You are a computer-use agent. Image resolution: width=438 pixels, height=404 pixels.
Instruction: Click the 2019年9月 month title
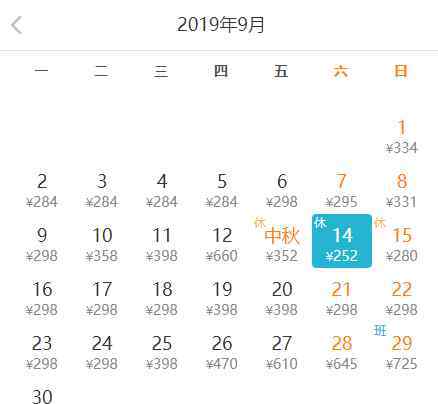point(220,25)
